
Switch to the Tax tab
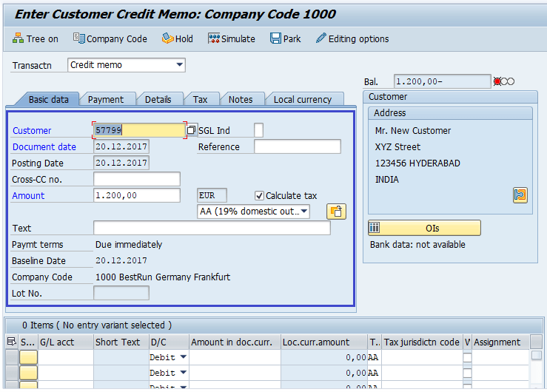click(201, 100)
